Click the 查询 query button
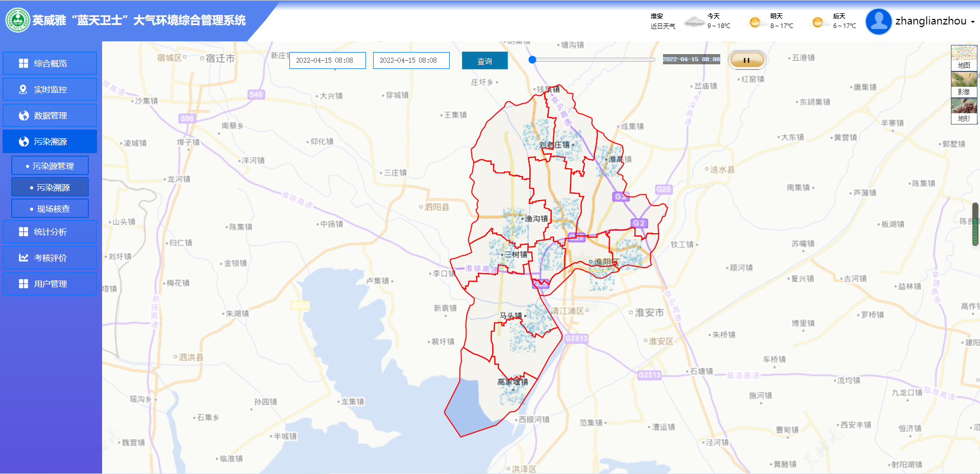The height and width of the screenshot is (474, 980). pos(484,61)
